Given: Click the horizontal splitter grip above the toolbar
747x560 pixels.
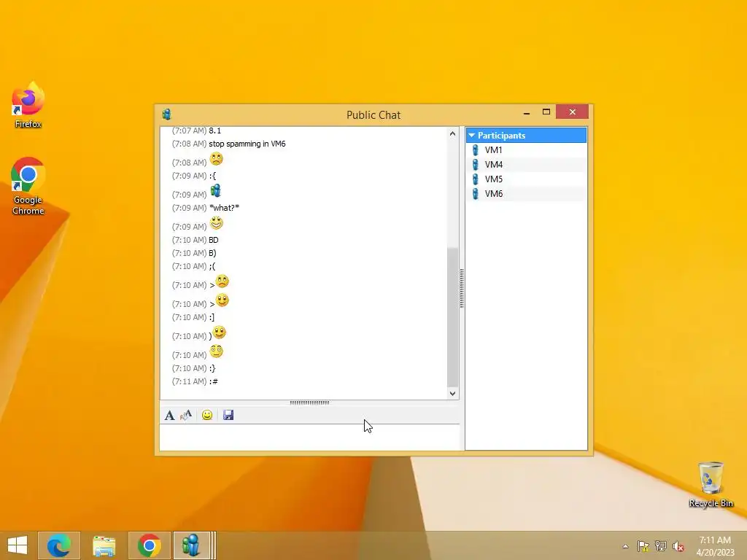Looking at the screenshot, I should (309, 402).
